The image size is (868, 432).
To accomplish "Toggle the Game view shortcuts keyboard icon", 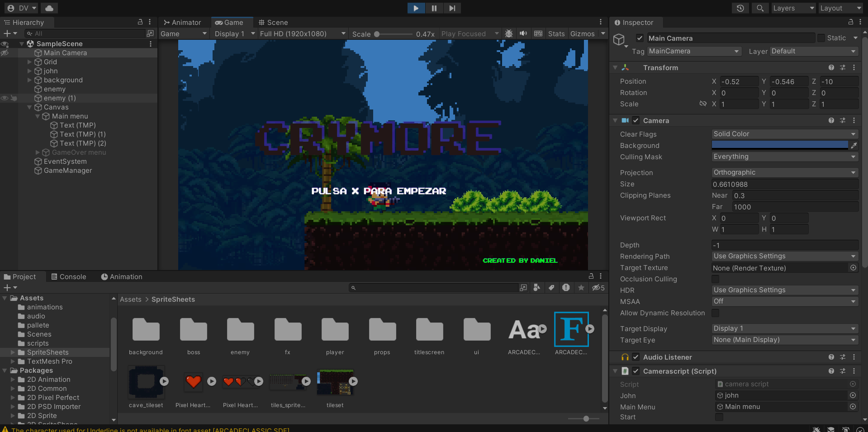I will pos(538,33).
